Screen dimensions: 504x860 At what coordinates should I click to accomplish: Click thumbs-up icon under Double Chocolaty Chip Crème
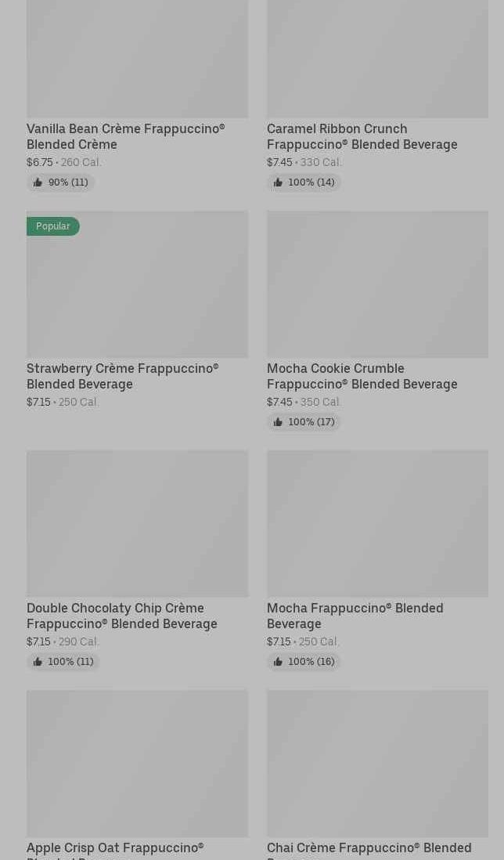pos(38,662)
